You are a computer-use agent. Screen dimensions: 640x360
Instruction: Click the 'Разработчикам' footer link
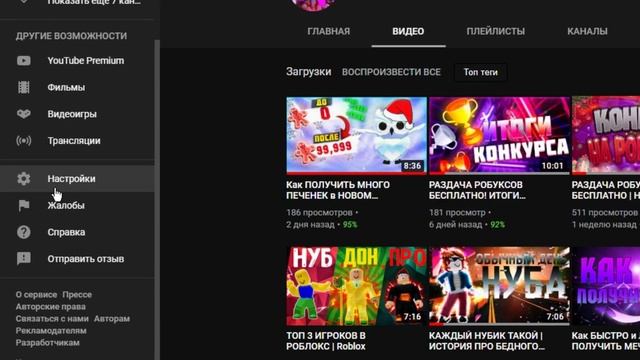pyautogui.click(x=48, y=342)
